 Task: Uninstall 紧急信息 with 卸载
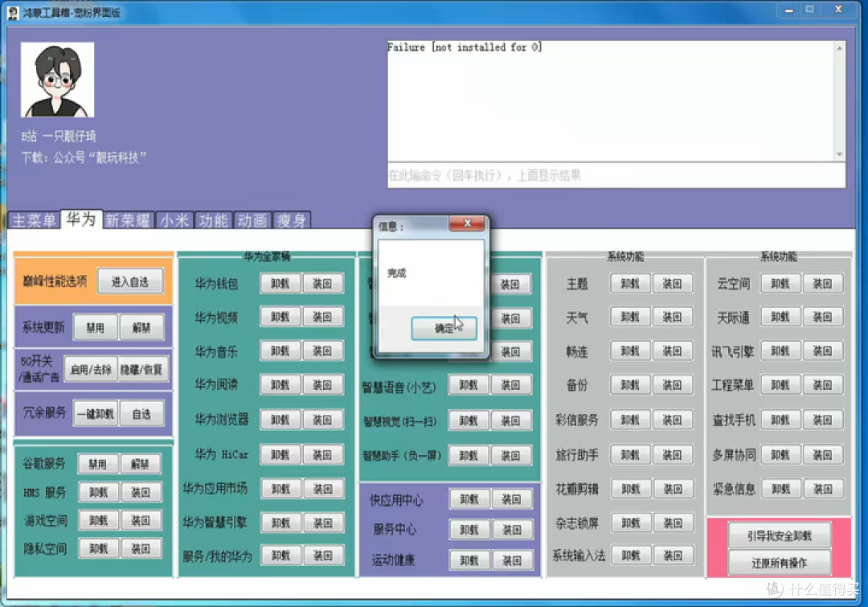pos(780,489)
